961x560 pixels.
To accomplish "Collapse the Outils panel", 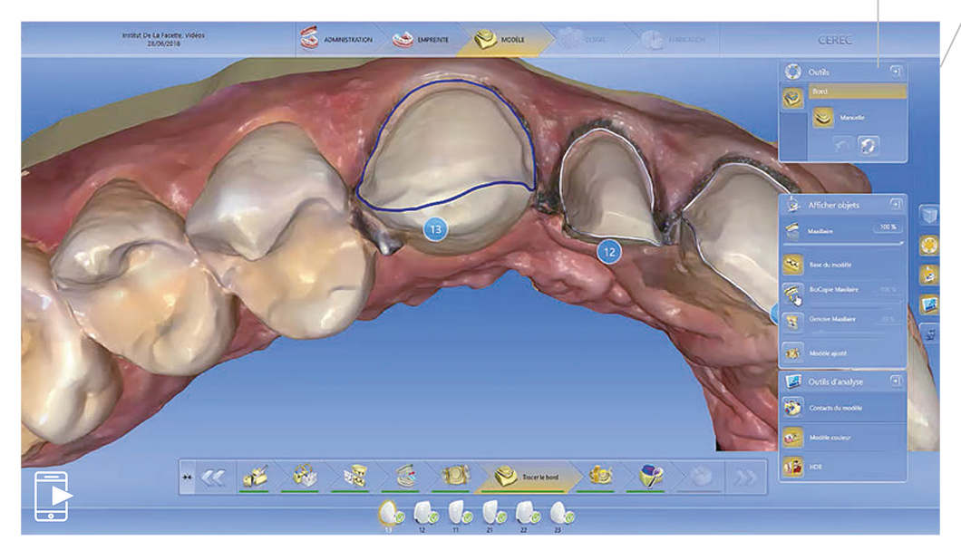I will [896, 71].
